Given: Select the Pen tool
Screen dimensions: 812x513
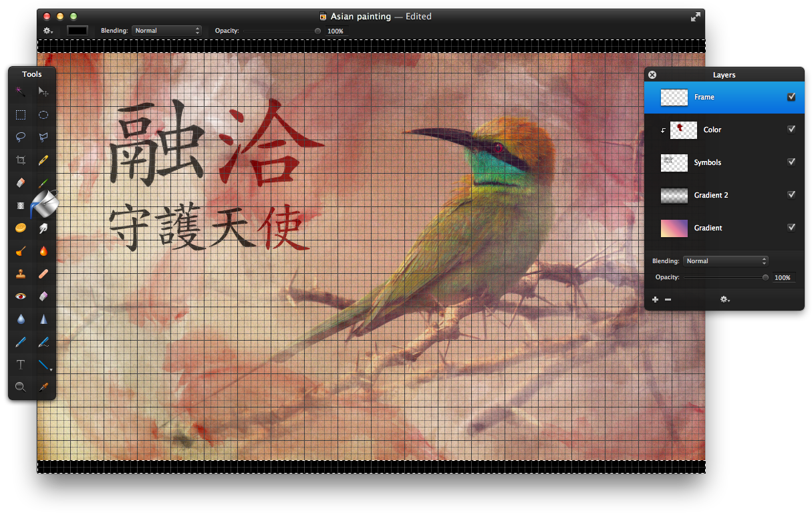Looking at the screenshot, I should [x=21, y=342].
